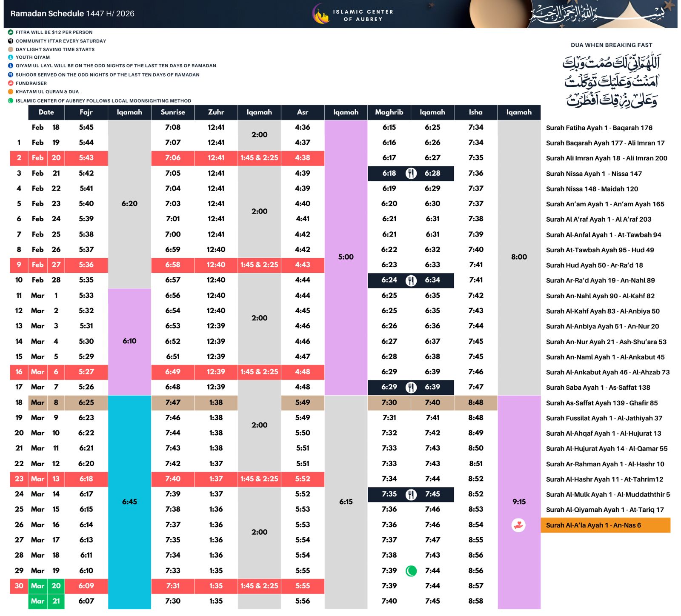681x616 pixels.
Task: Click the Sunrise column header
Action: pyautogui.click(x=173, y=112)
